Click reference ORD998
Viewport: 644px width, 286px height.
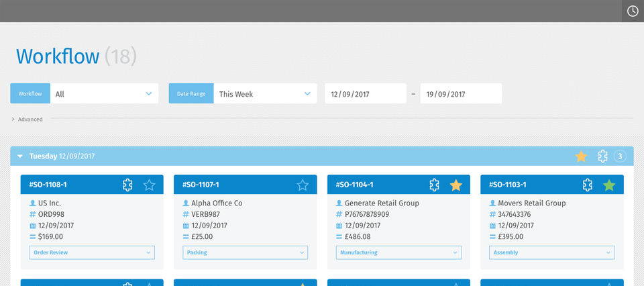click(x=52, y=215)
